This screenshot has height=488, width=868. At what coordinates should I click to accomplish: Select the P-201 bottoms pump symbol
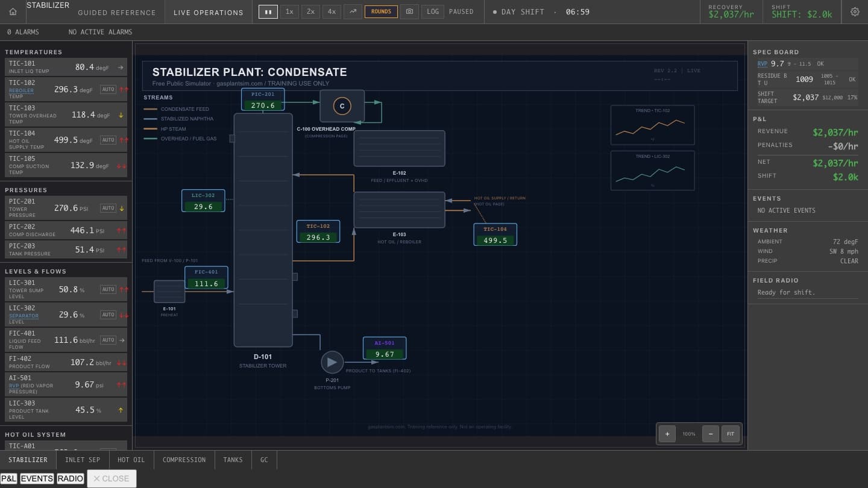pyautogui.click(x=332, y=362)
